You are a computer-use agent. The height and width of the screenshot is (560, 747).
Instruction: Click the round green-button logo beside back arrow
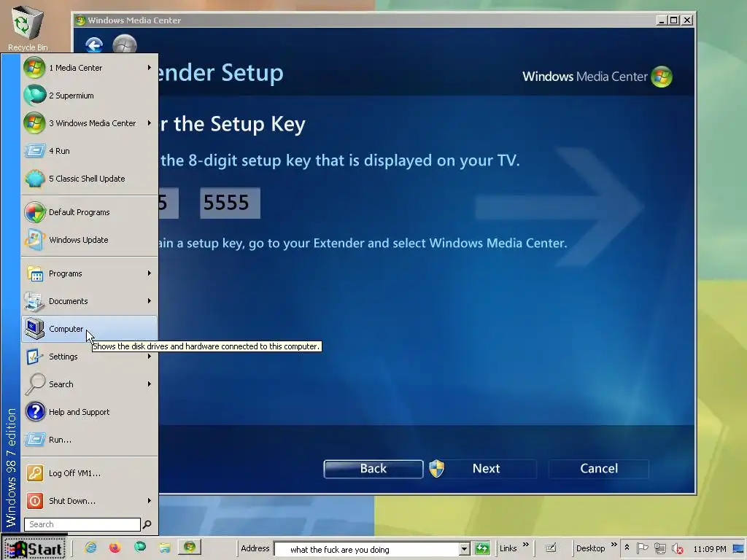(125, 45)
